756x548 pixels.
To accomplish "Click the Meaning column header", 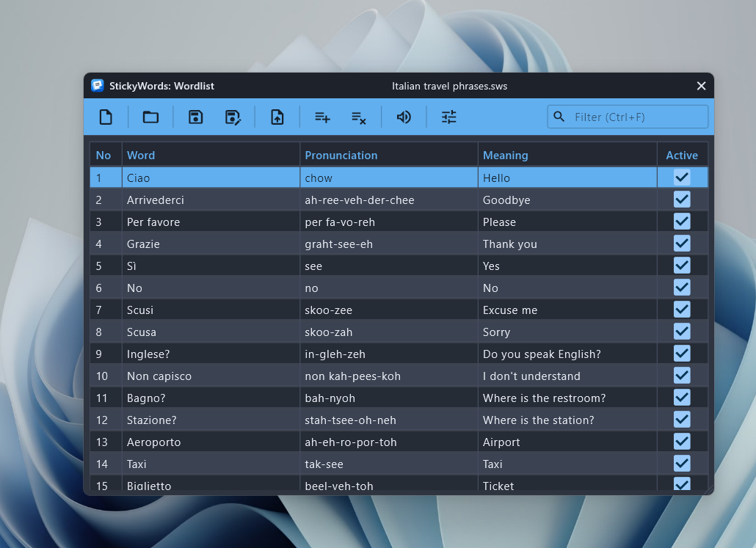I will (x=567, y=156).
